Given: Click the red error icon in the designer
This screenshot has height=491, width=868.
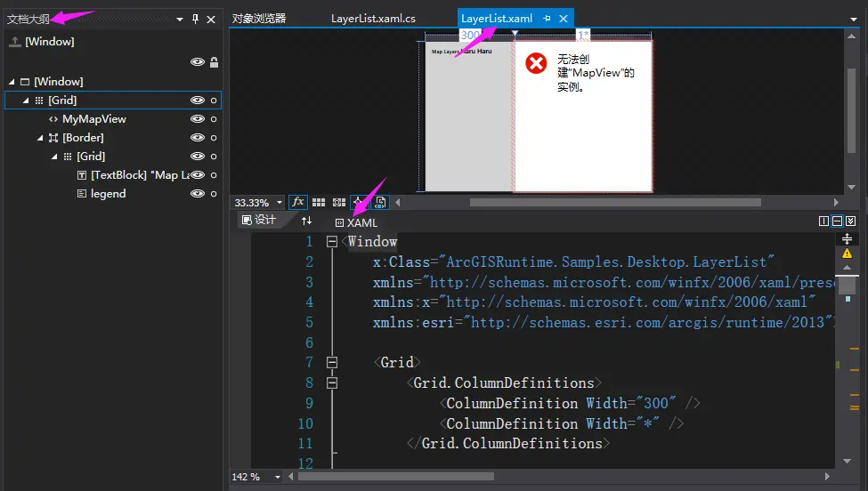Looking at the screenshot, I should [x=536, y=63].
